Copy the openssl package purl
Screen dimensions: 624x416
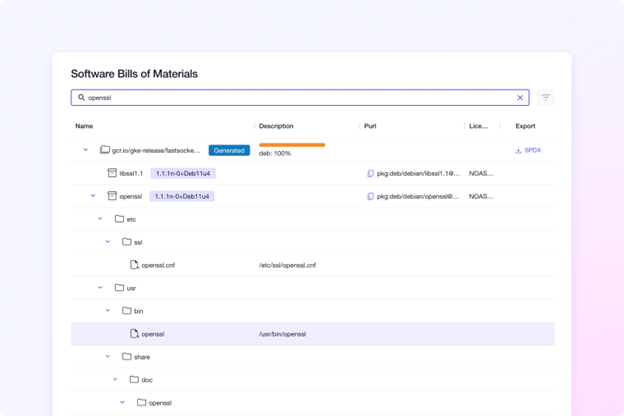coord(370,196)
